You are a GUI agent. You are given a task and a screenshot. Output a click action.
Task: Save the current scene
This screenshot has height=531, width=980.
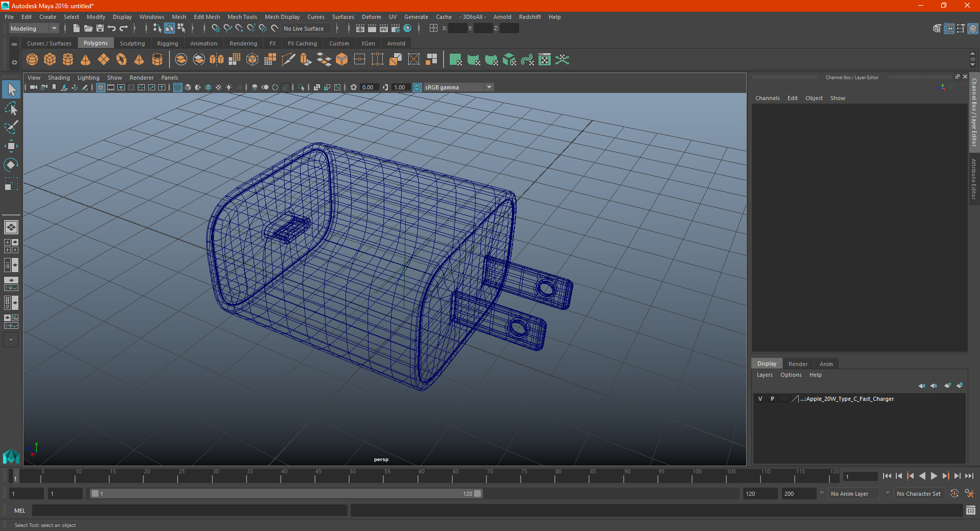pos(100,29)
